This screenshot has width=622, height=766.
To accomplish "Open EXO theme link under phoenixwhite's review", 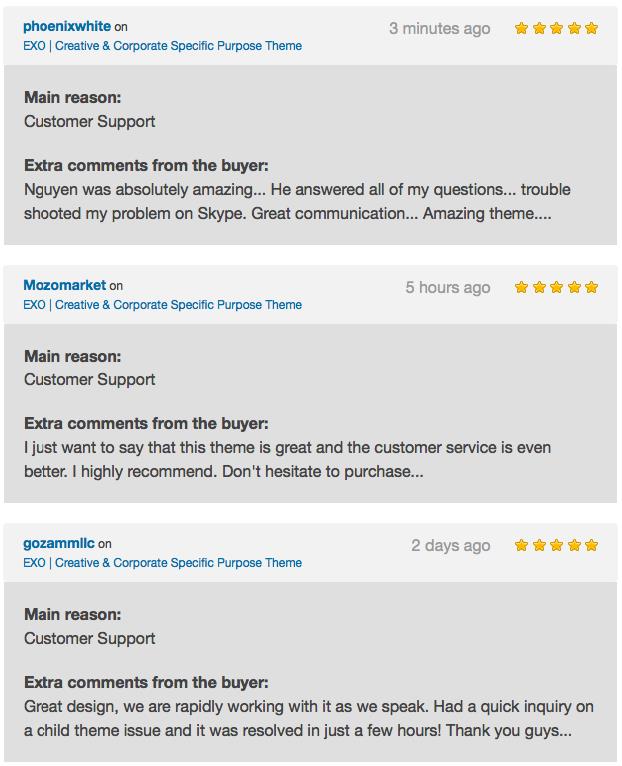I will 163,46.
